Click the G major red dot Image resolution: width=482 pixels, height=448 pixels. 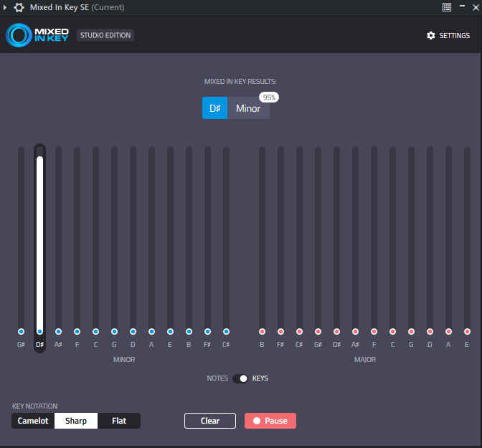(x=411, y=332)
